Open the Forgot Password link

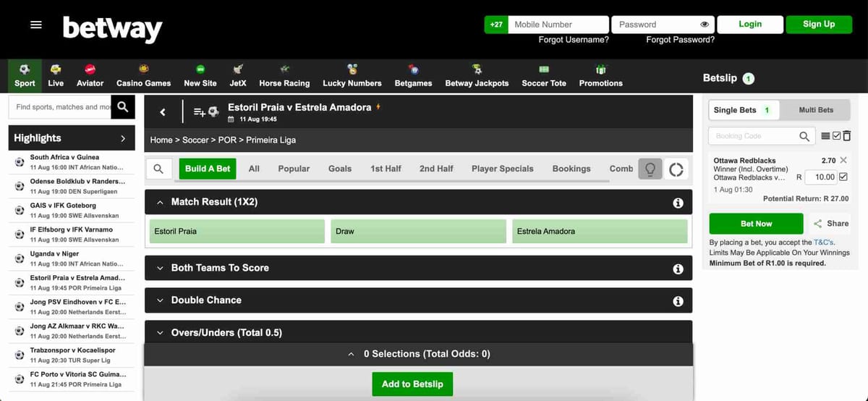[680, 40]
